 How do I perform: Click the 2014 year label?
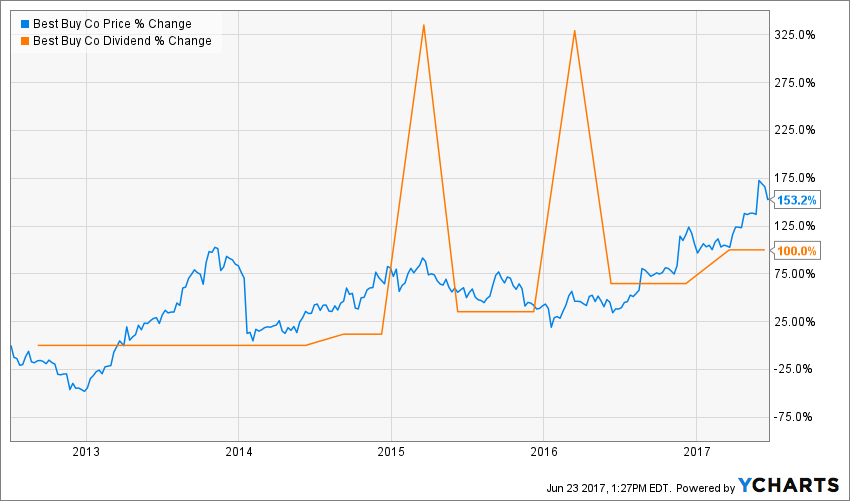pyautogui.click(x=239, y=452)
